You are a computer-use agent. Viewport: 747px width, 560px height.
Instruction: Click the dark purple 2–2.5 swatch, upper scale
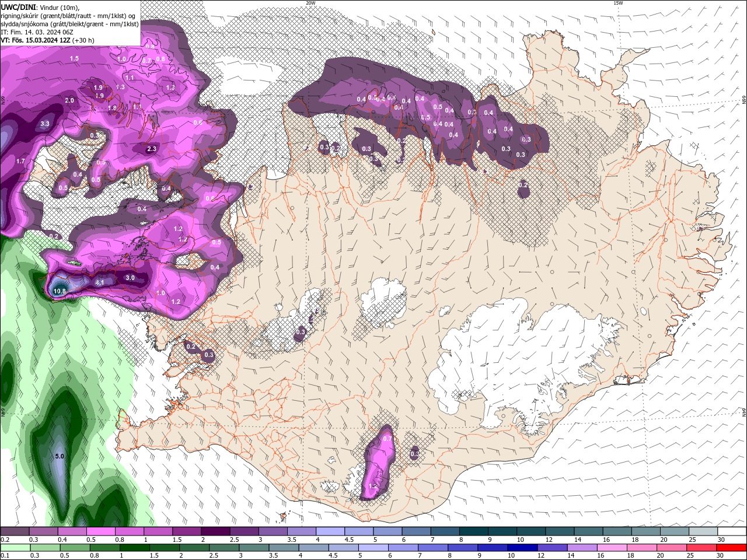pyautogui.click(x=215, y=531)
